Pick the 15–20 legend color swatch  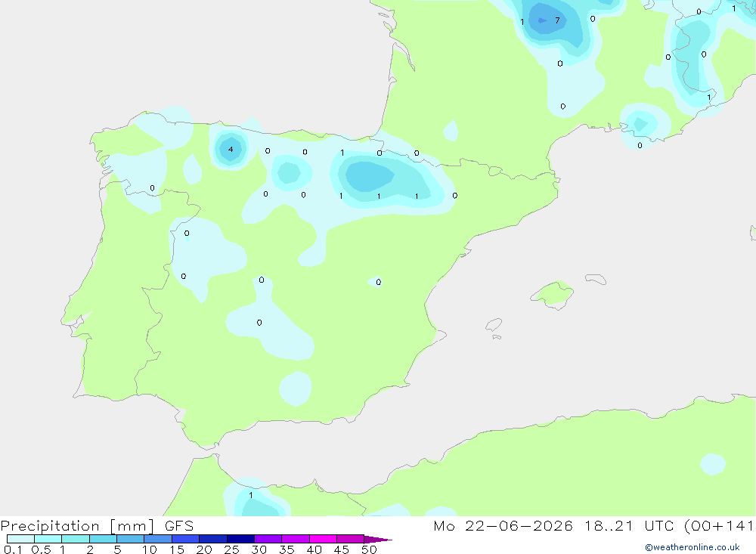[x=185, y=539]
